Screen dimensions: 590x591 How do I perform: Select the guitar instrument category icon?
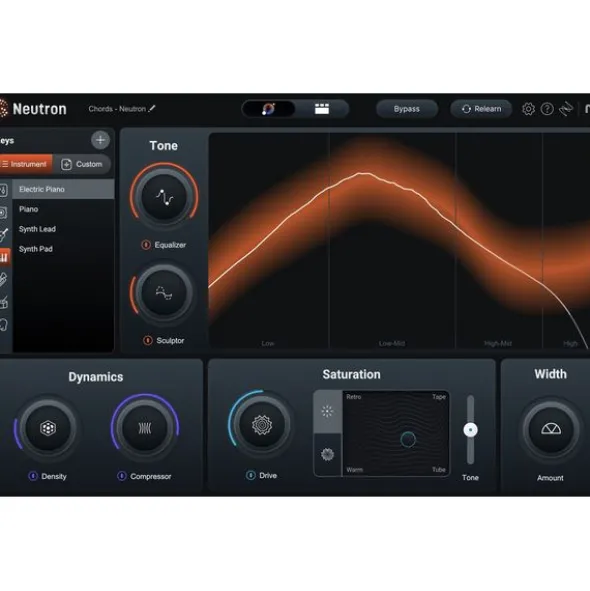pos(3,234)
